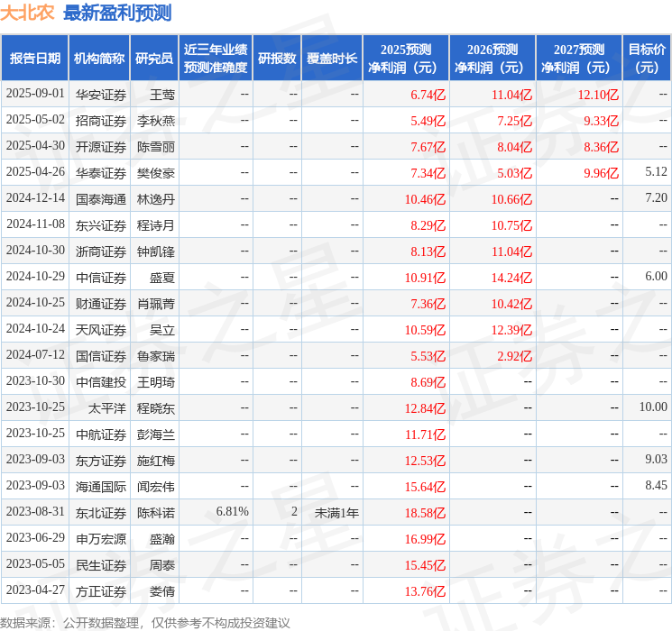Open the 华安证券 institution entry
This screenshot has width=672, height=631.
coord(101,94)
